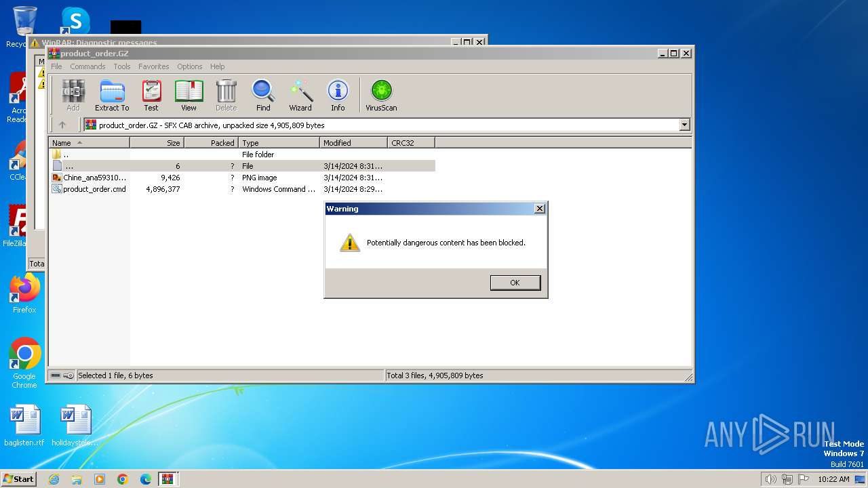Click the 'Total 3 files' status text
The image size is (868, 488).
[x=435, y=375]
